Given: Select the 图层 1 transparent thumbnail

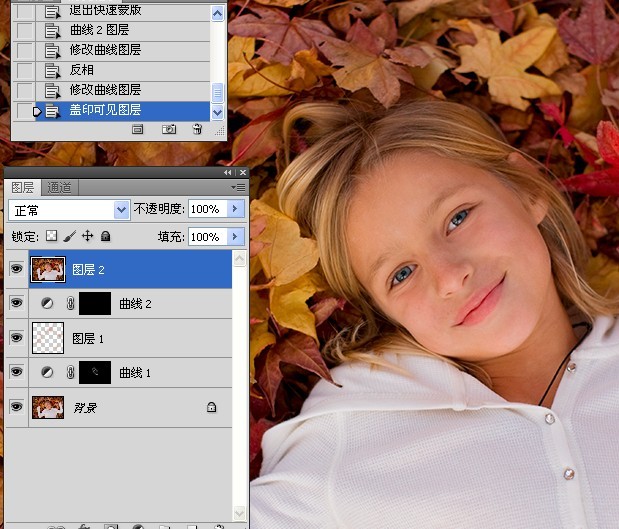Looking at the screenshot, I should pyautogui.click(x=48, y=338).
